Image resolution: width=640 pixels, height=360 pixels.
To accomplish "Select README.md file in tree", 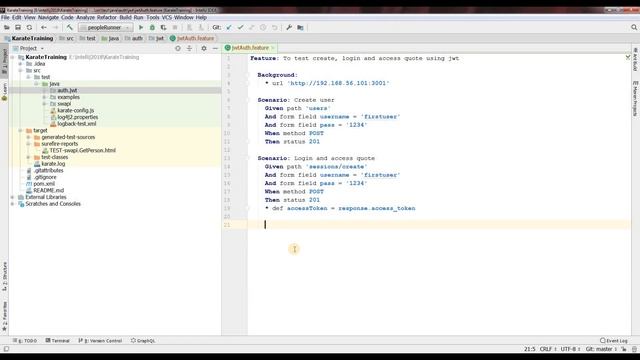I will [x=48, y=191].
